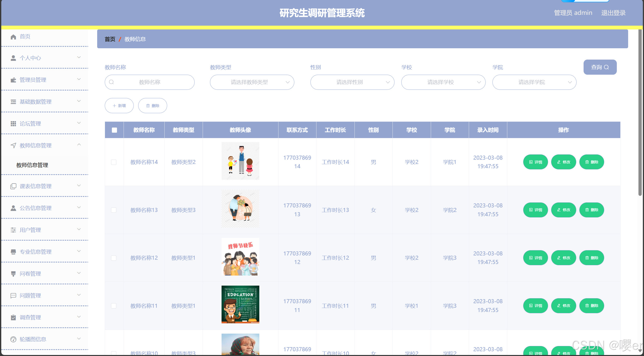This screenshot has height=356, width=644.
Task: Click the paper plane icon beside 教师信息管理
Action: (13, 145)
